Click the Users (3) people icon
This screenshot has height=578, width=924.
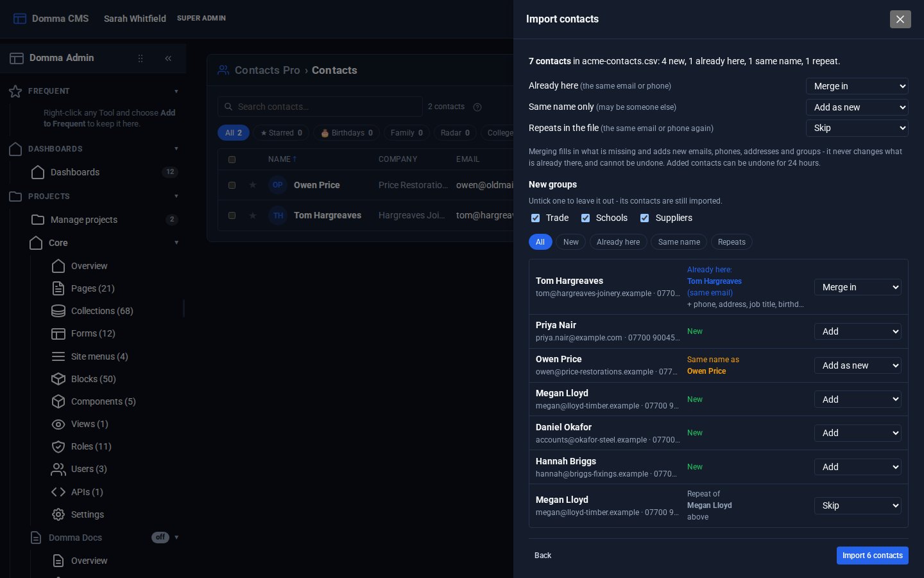58,469
